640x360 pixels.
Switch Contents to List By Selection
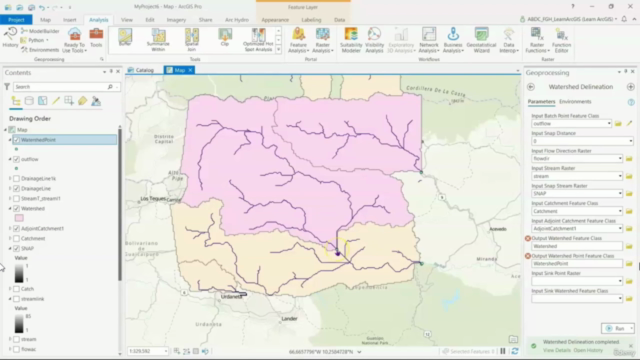[x=42, y=101]
